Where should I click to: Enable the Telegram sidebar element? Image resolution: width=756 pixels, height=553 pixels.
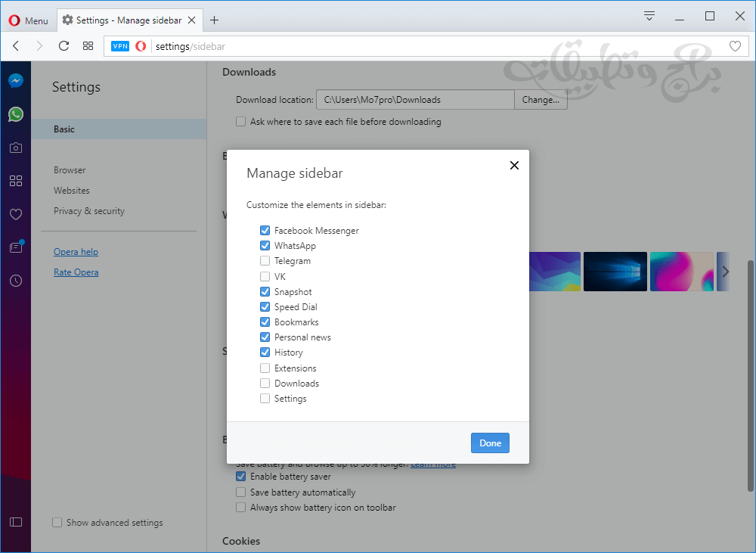coord(265,260)
